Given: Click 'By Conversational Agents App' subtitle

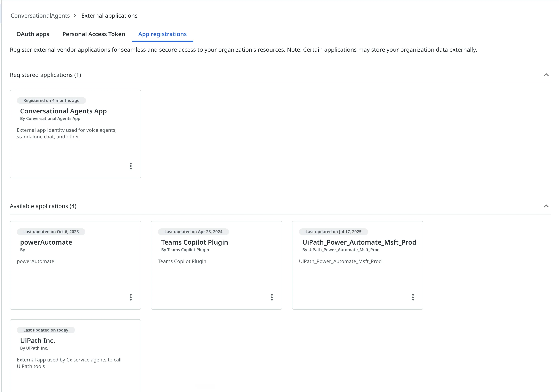Looking at the screenshot, I should click(x=50, y=119).
